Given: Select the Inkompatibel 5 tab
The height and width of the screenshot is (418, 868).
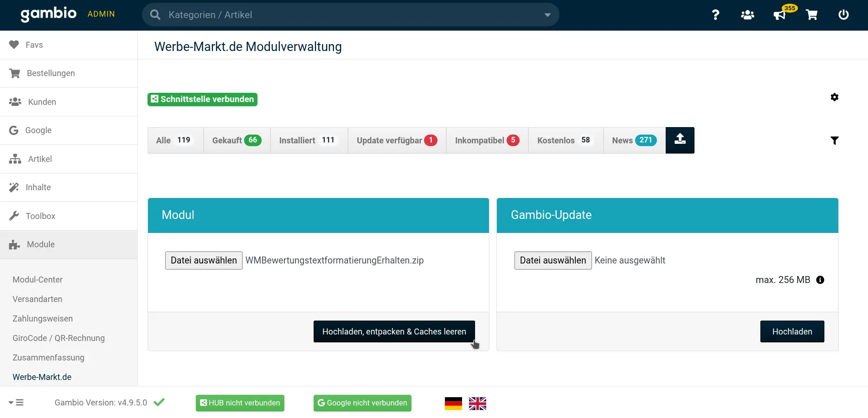Looking at the screenshot, I should point(487,140).
